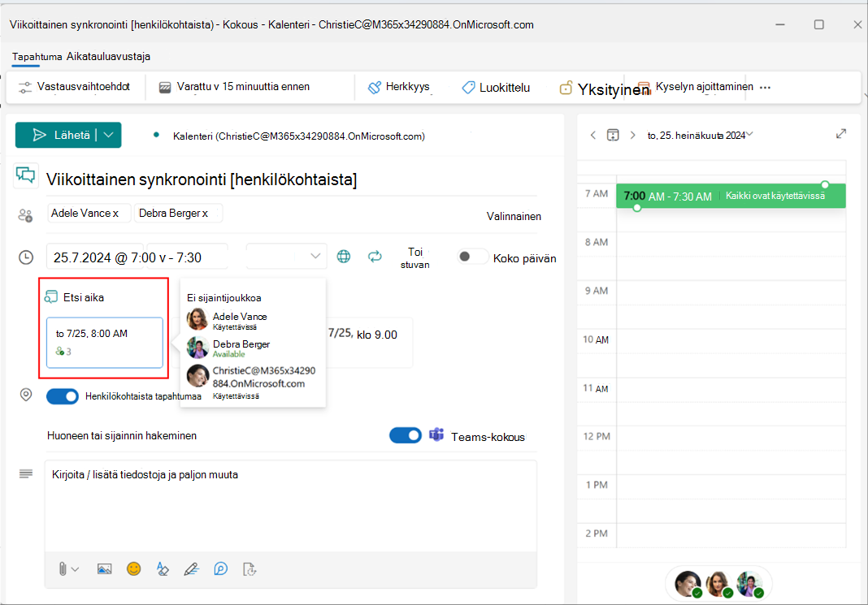Click the clock time icon
The width and height of the screenshot is (868, 605).
pyautogui.click(x=26, y=257)
